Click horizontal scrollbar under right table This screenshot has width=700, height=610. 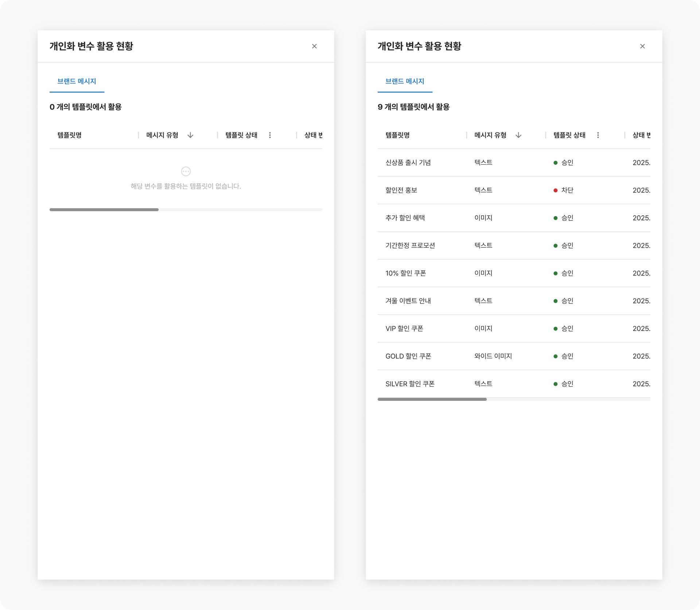(432, 399)
